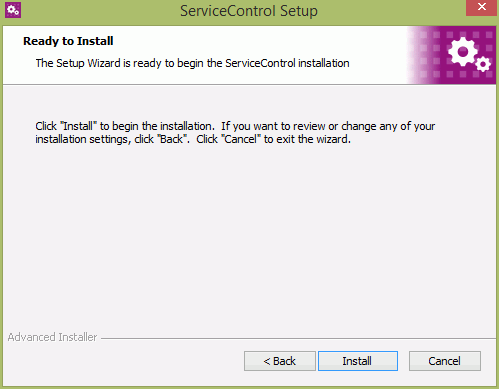The width and height of the screenshot is (499, 389).
Task: Click the "Advanced Installer" label
Action: (x=52, y=337)
